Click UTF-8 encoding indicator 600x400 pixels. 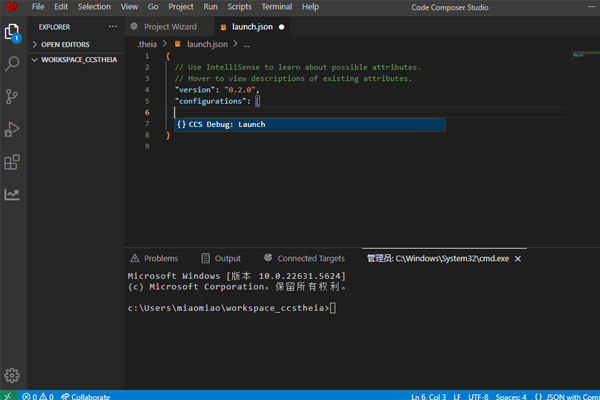tap(478, 397)
